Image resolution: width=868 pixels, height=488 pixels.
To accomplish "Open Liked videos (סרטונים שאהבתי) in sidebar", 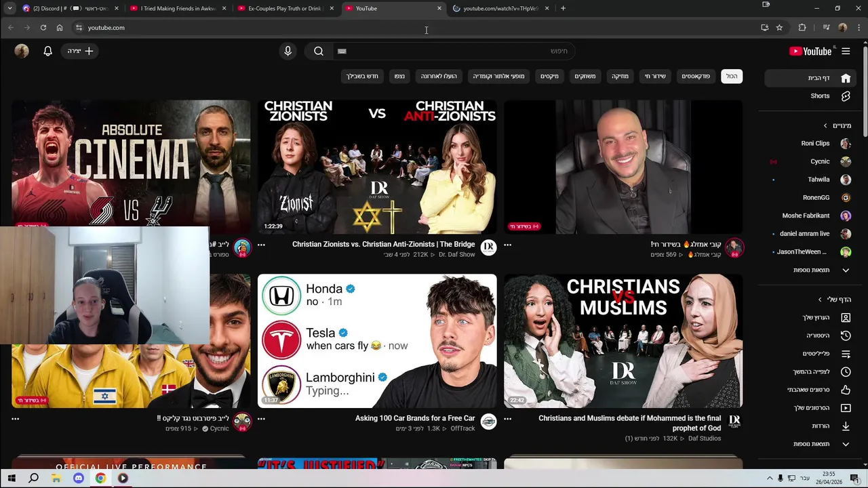I will click(809, 390).
